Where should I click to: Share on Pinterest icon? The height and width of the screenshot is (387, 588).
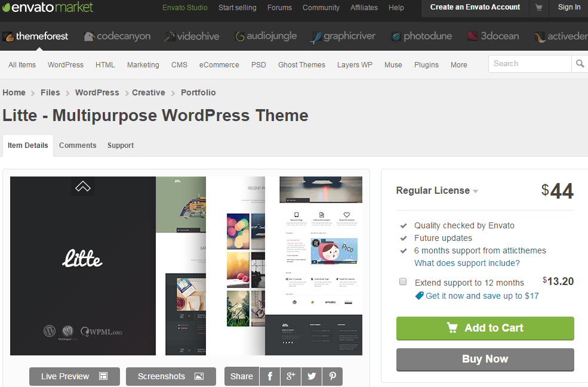(333, 376)
